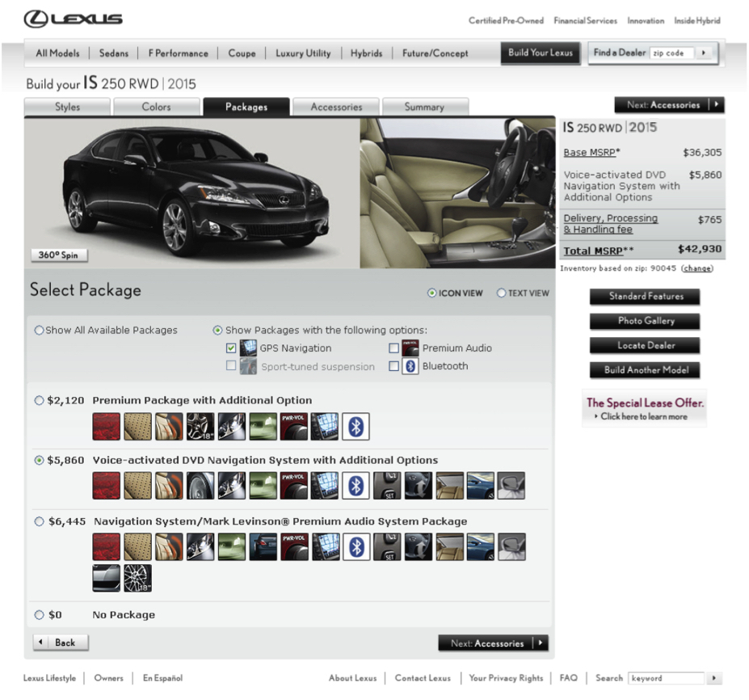Click tire icon in $5,860 navigation package row
The width and height of the screenshot is (749, 700).
[x=200, y=486]
